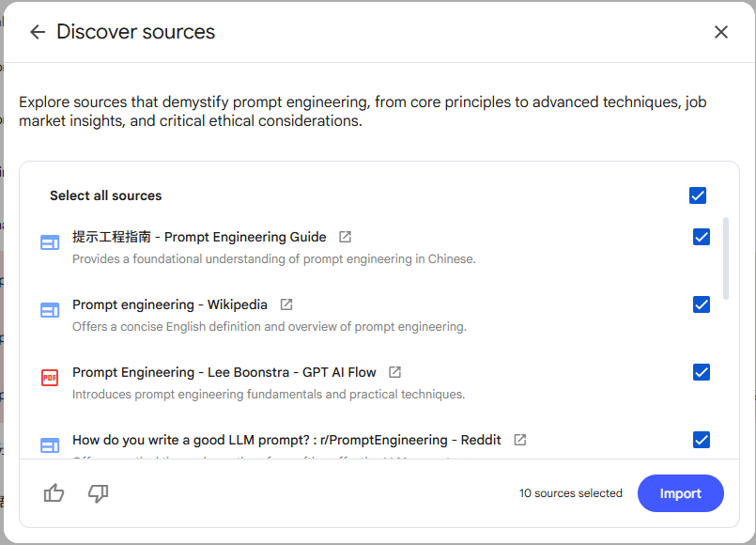Click the back arrow beside Discover sources
756x545 pixels.
[38, 32]
